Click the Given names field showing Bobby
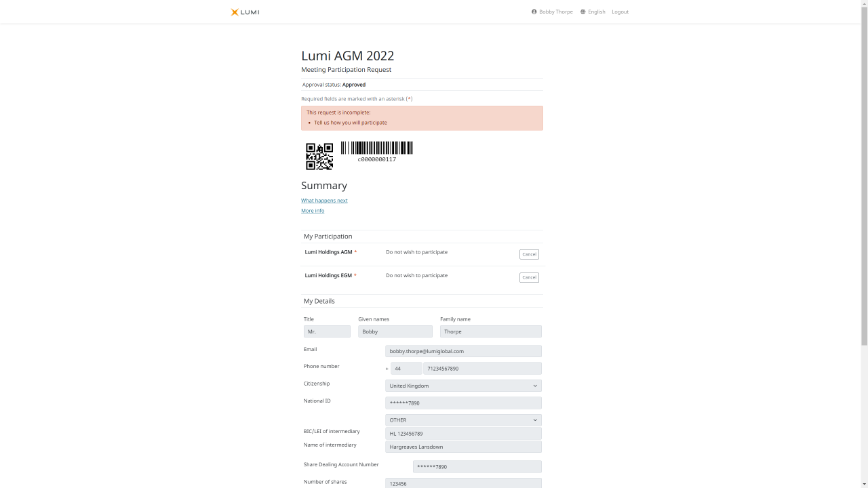The width and height of the screenshot is (868, 488). pyautogui.click(x=395, y=331)
